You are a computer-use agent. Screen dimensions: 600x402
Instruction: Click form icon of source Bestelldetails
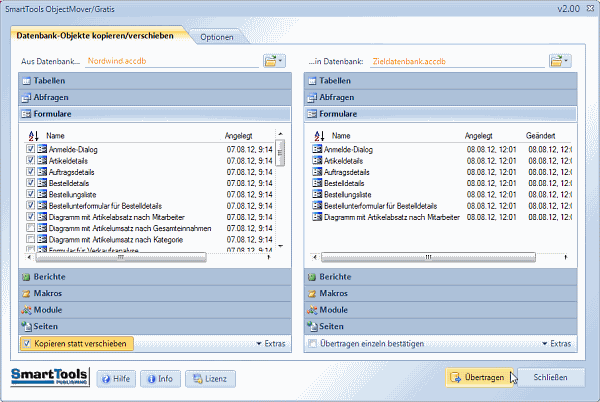[x=42, y=183]
